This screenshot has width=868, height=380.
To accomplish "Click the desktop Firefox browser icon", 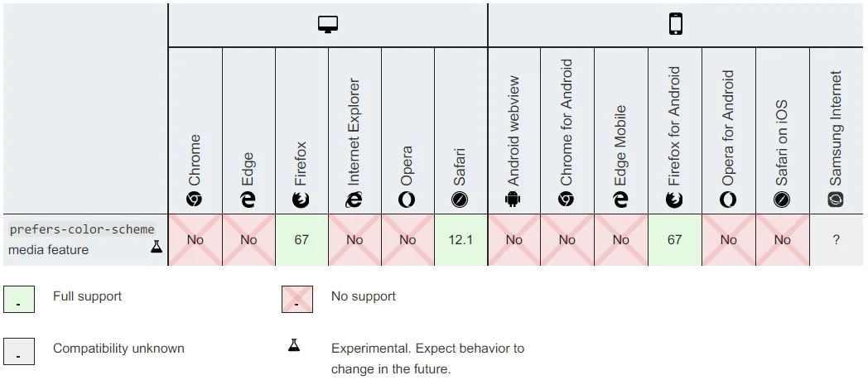I will pos(301,200).
